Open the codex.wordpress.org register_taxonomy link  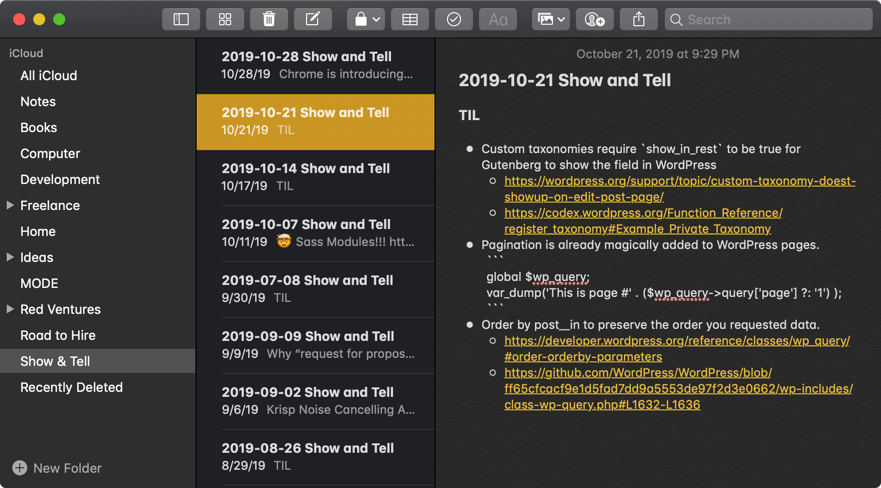tap(643, 221)
